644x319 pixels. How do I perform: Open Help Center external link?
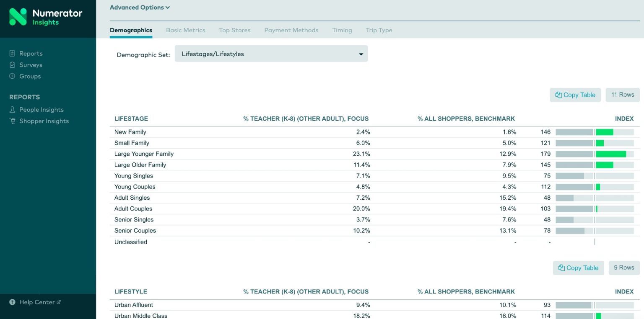click(x=59, y=302)
